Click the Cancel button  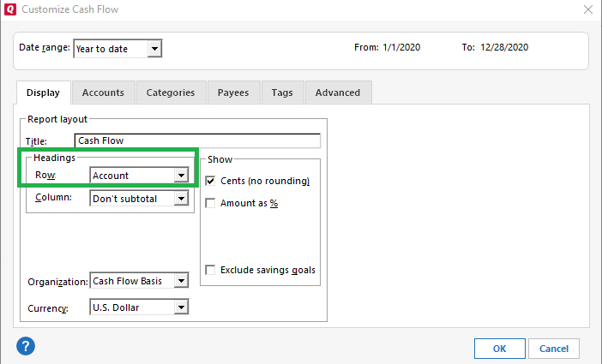pos(554,349)
